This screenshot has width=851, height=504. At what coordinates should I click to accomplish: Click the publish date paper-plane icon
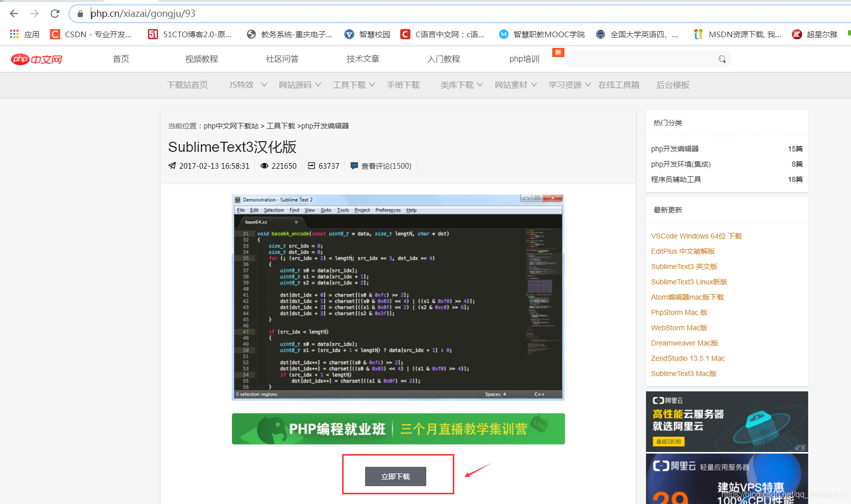click(172, 166)
